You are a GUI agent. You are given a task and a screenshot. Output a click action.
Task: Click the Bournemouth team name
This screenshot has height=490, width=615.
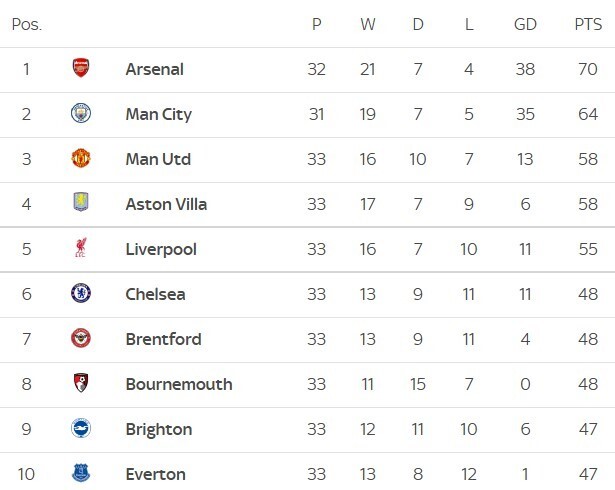click(x=179, y=384)
